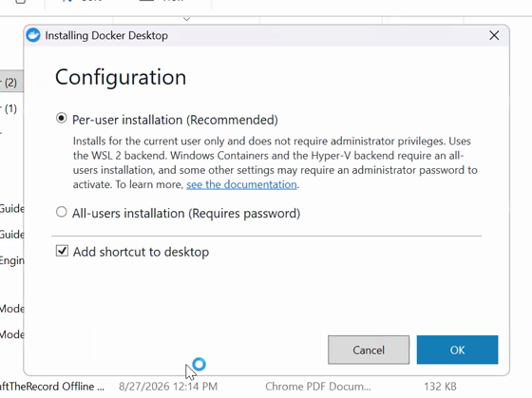Cancel the Docker Desktop installation

tap(369, 350)
